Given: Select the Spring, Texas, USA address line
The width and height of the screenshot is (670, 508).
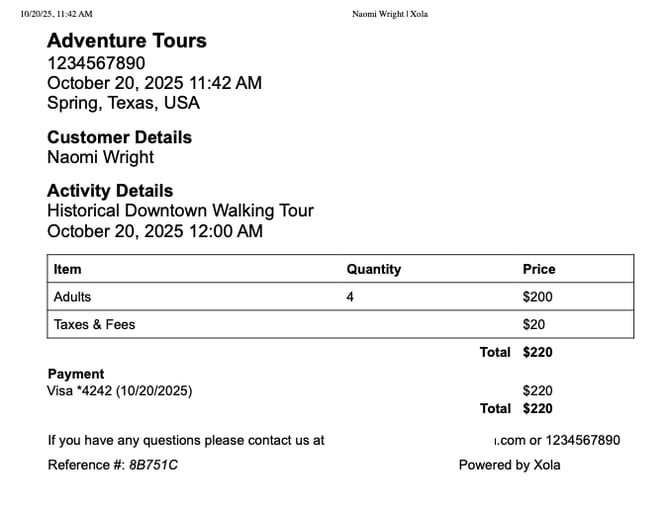Looking at the screenshot, I should pyautogui.click(x=123, y=102).
